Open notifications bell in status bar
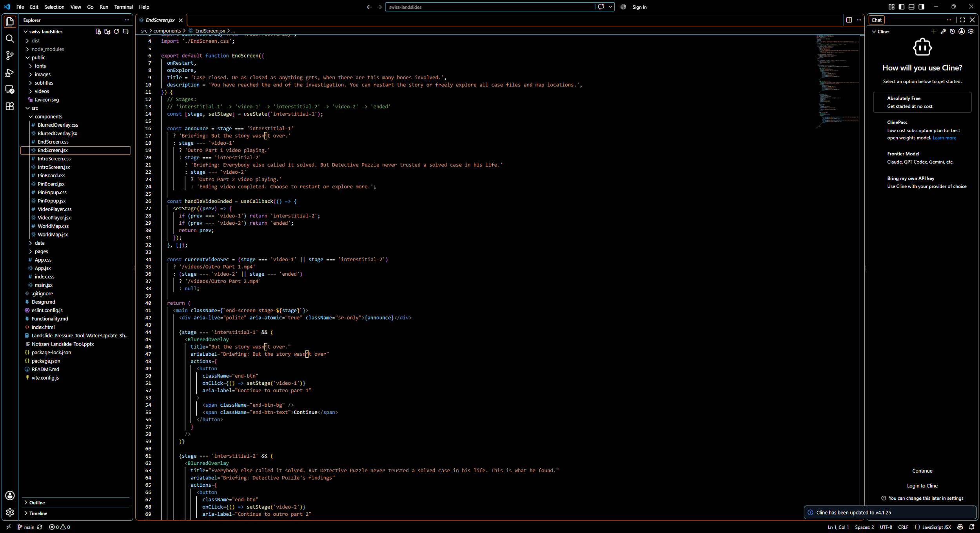 click(972, 527)
